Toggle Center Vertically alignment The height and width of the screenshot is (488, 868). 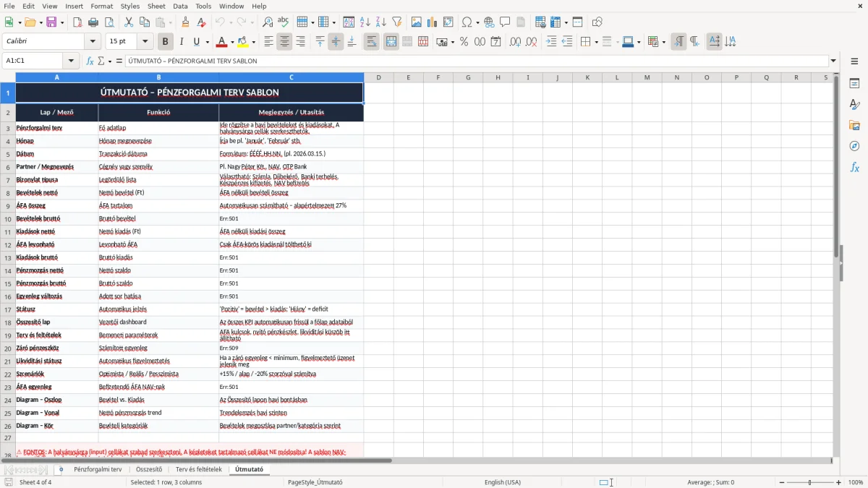336,42
